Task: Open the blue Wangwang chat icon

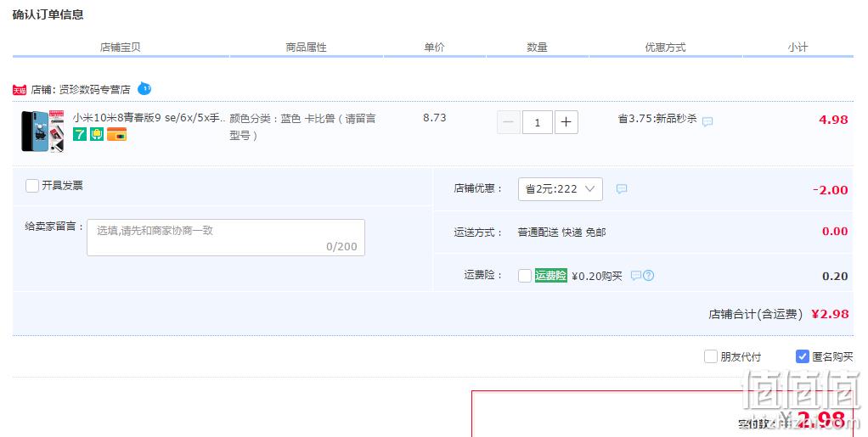Action: 144,88
